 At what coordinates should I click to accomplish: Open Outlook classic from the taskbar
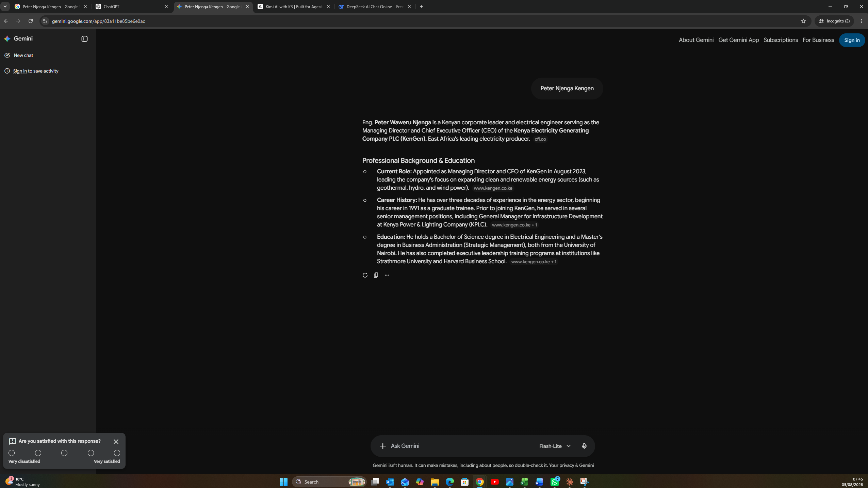click(390, 482)
